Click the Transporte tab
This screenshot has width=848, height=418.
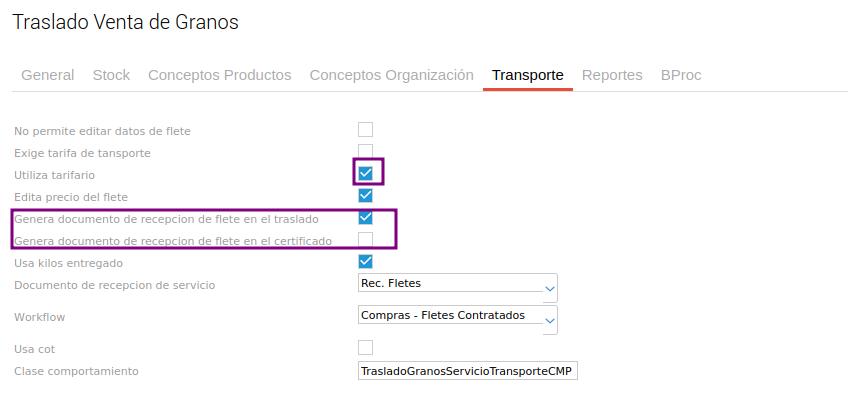[x=528, y=75]
